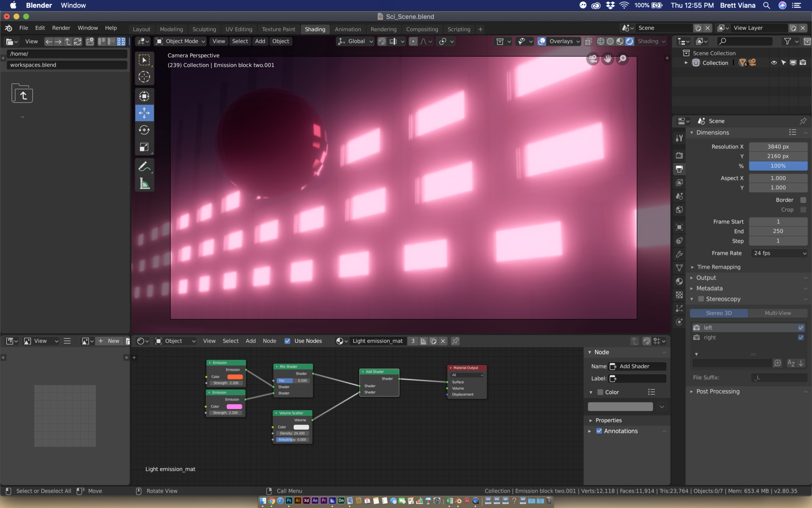The width and height of the screenshot is (812, 508).
Task: Toggle the Border checkbox
Action: point(803,200)
